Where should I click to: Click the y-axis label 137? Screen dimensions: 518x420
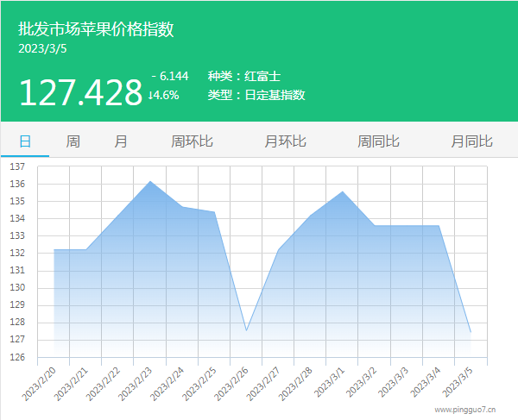click(x=17, y=166)
